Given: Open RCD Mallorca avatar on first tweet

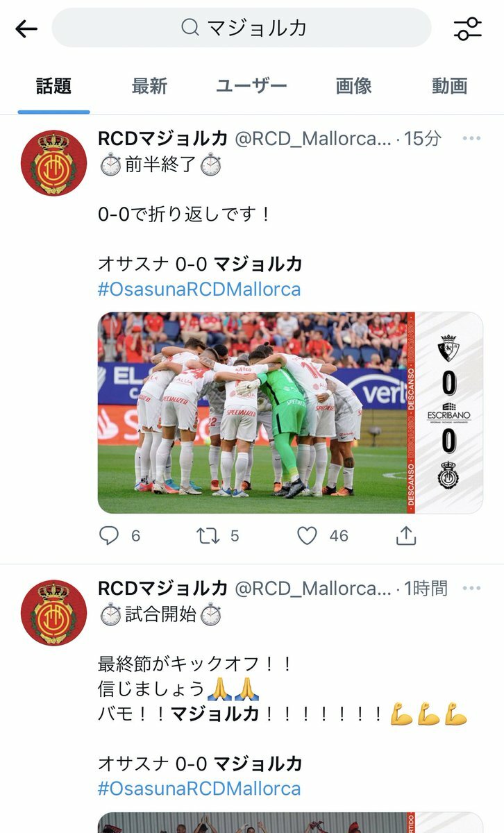Looking at the screenshot, I should [53, 163].
